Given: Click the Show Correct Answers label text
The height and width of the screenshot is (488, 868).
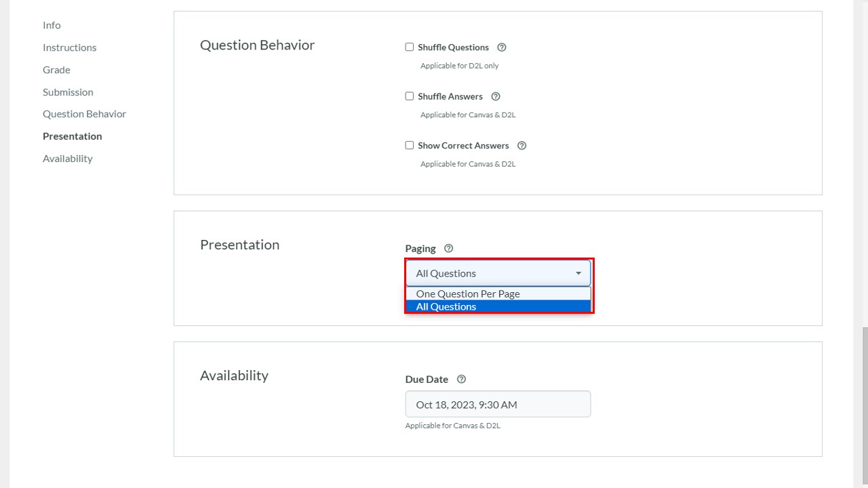Looking at the screenshot, I should pyautogui.click(x=463, y=146).
